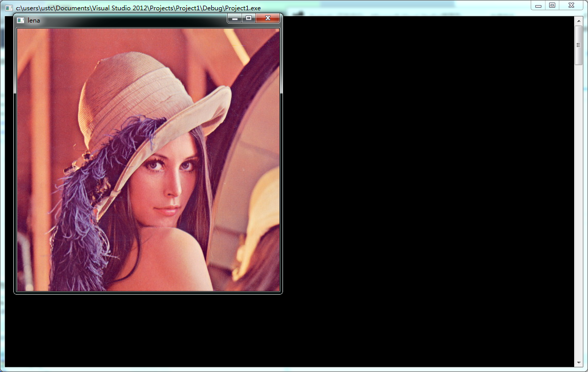Click the lena window title text
The width and height of the screenshot is (588, 372).
[x=34, y=20]
